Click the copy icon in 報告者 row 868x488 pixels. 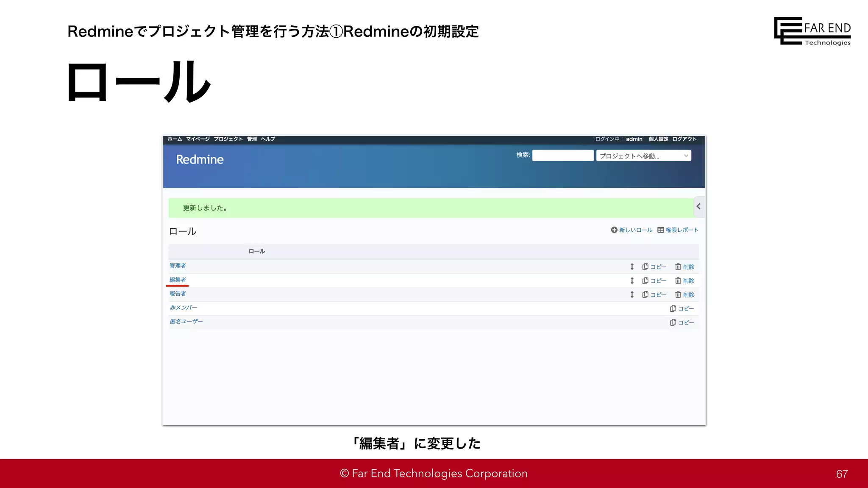[x=645, y=294]
